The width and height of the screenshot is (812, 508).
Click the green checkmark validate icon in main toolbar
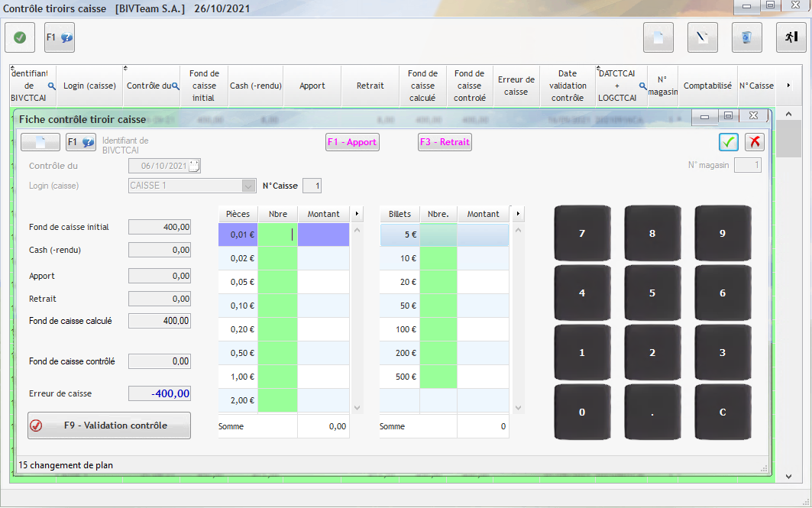pyautogui.click(x=20, y=37)
